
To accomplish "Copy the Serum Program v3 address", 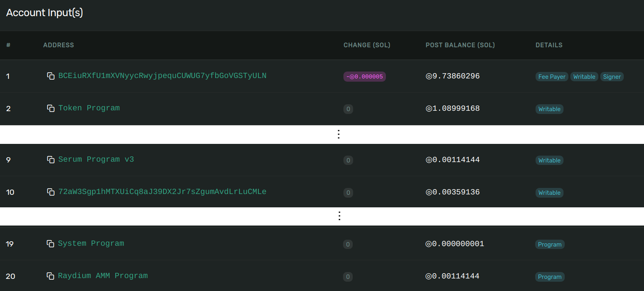I will 51,160.
